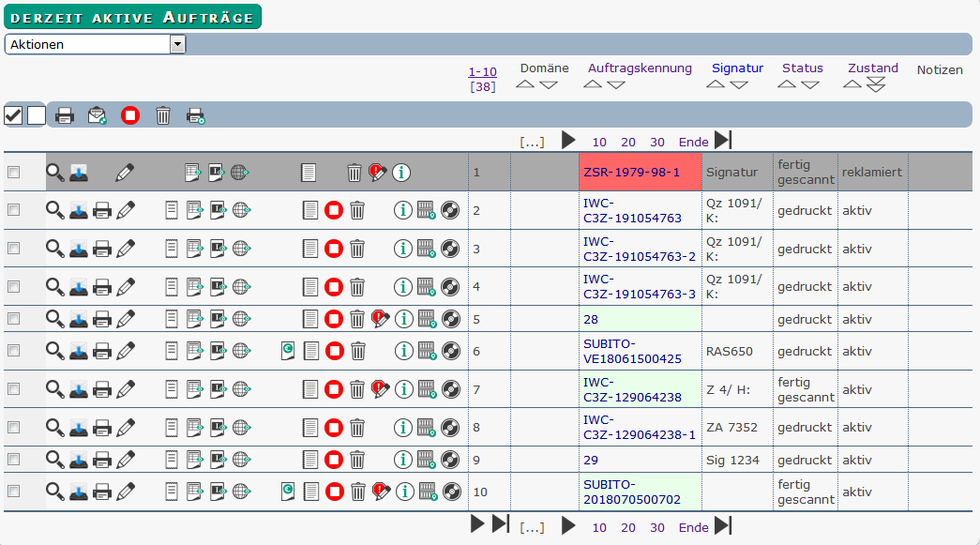Click signature cell Sig 1234

732,460
